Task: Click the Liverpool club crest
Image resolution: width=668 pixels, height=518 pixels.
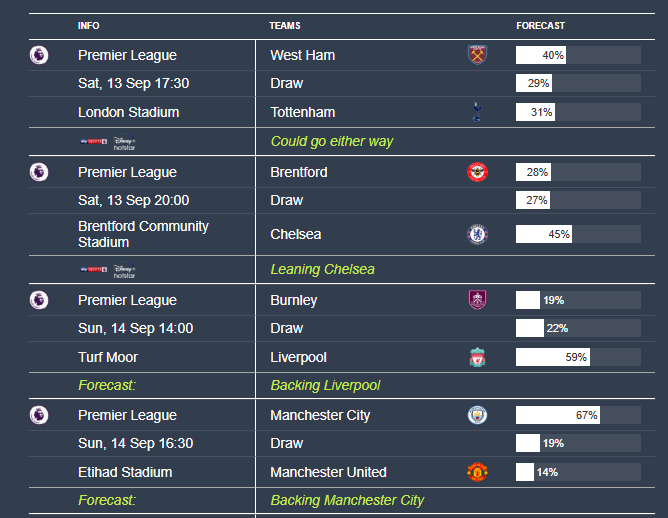Action: pos(477,357)
